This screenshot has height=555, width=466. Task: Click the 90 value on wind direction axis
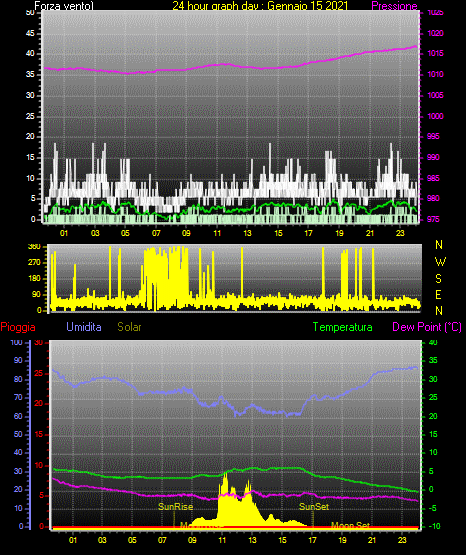[x=36, y=294]
